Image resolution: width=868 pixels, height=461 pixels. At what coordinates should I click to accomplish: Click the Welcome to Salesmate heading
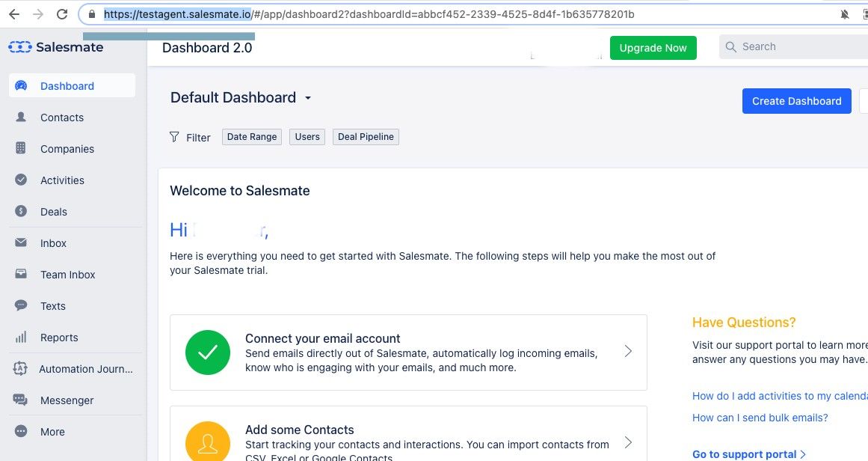(240, 191)
